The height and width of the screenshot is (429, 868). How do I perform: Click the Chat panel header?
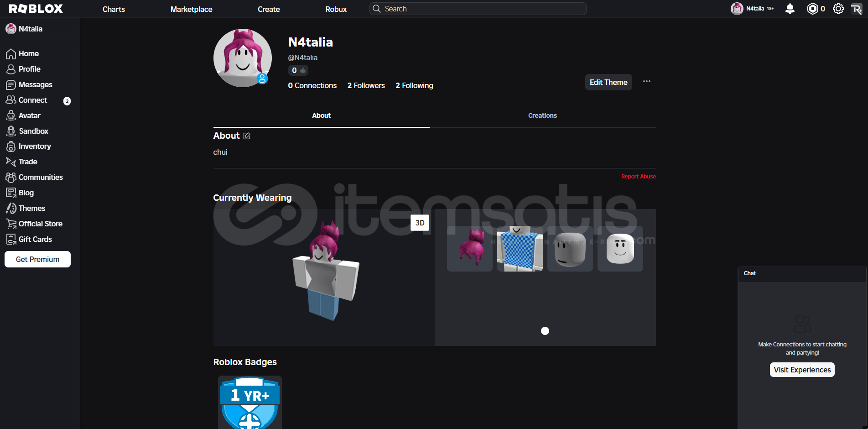[x=802, y=273]
